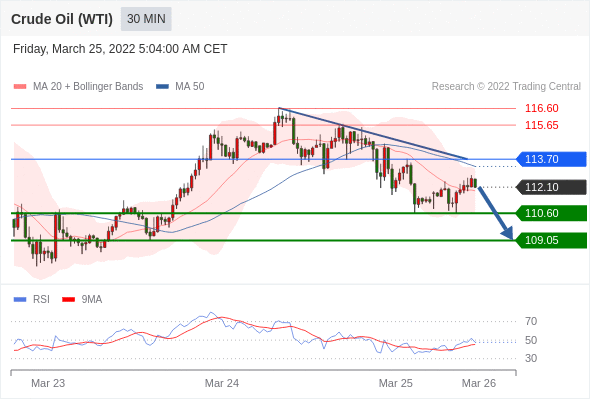
Task: Click the 30 MIN timeframe button
Action: (x=146, y=19)
